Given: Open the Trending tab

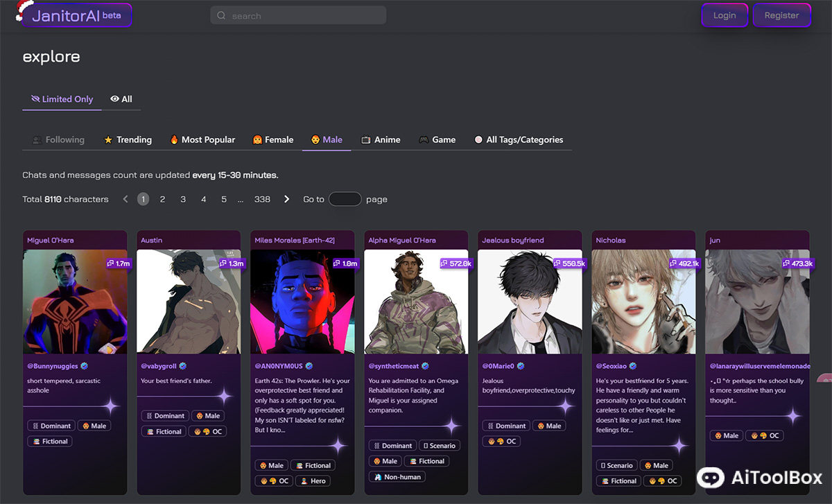Looking at the screenshot, I should coord(128,139).
